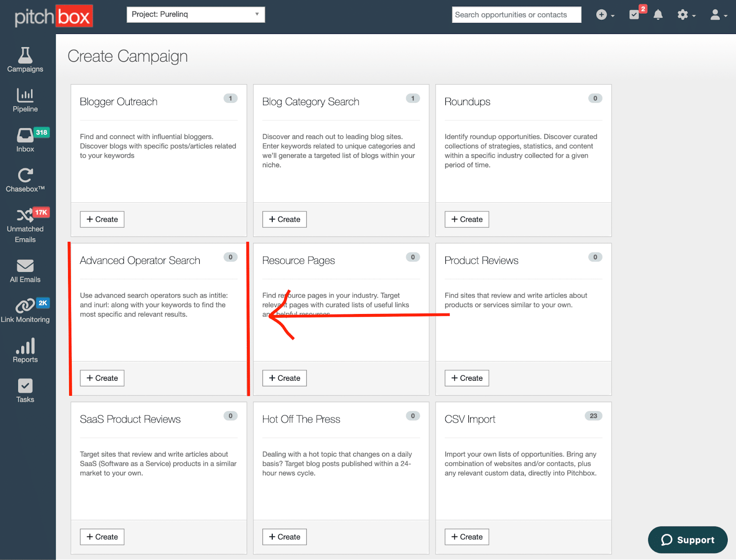Expand the plus add-new dropdown
This screenshot has width=736, height=560.
[x=605, y=15]
